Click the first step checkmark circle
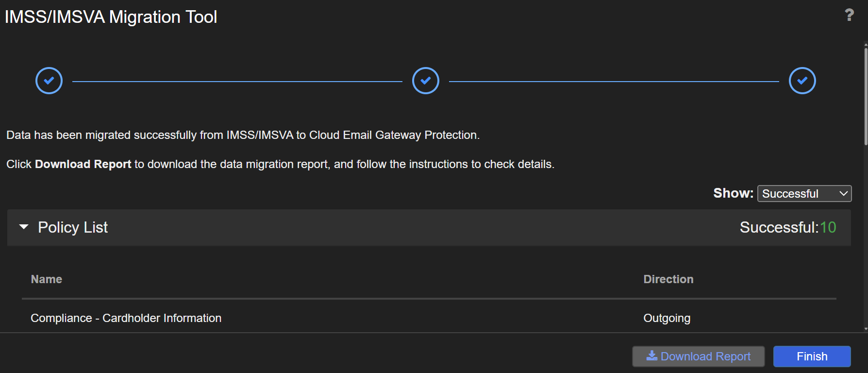 click(x=49, y=81)
